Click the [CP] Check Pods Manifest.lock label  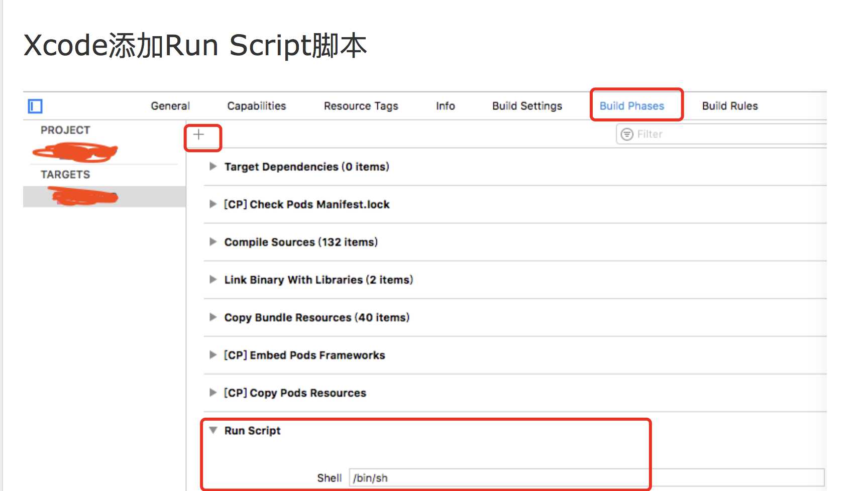307,204
